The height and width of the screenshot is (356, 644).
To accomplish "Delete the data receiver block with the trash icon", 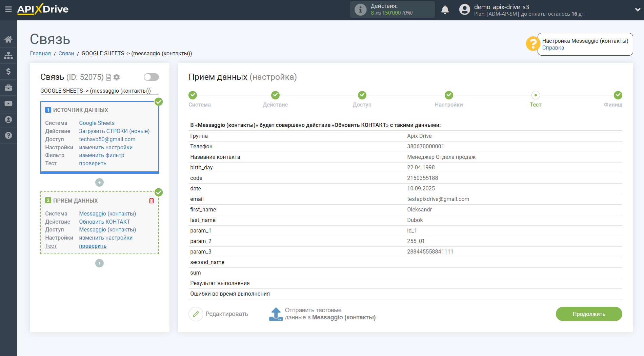I will click(152, 201).
